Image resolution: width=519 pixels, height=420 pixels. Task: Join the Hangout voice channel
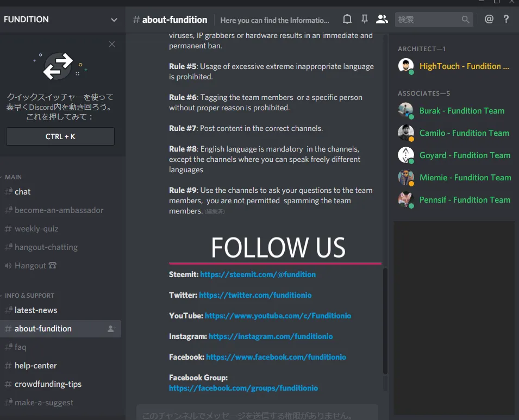pyautogui.click(x=60, y=266)
